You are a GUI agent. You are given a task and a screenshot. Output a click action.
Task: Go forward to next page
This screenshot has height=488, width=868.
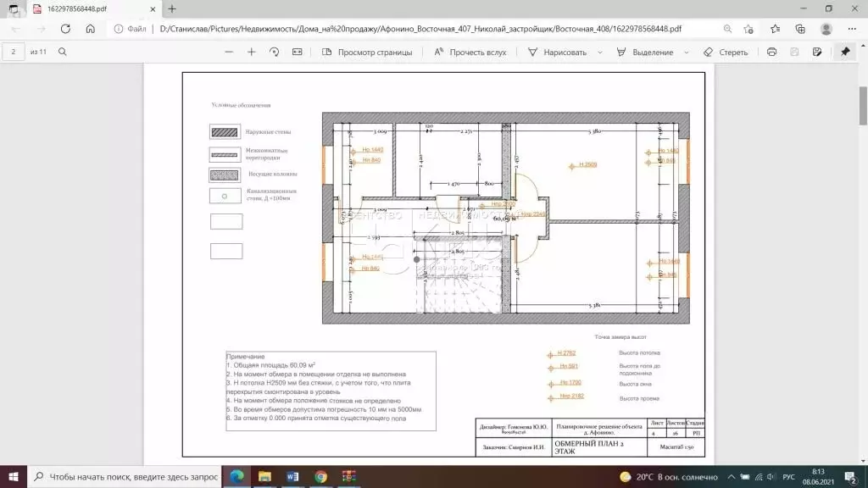click(x=41, y=29)
